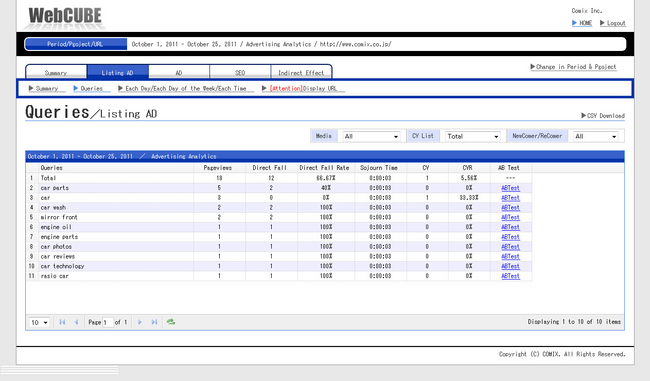
Task: Select 'engine oil' query cell
Action: (116, 227)
